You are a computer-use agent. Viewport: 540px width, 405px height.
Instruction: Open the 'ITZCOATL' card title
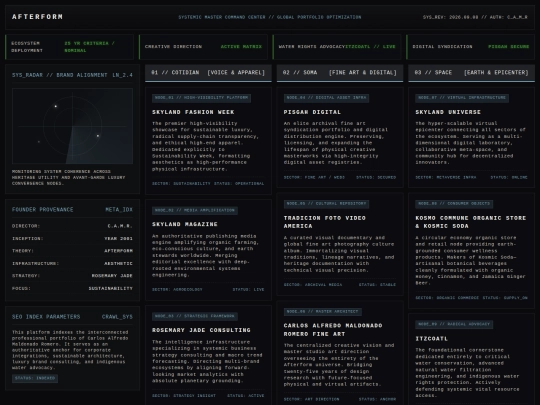[432, 339]
